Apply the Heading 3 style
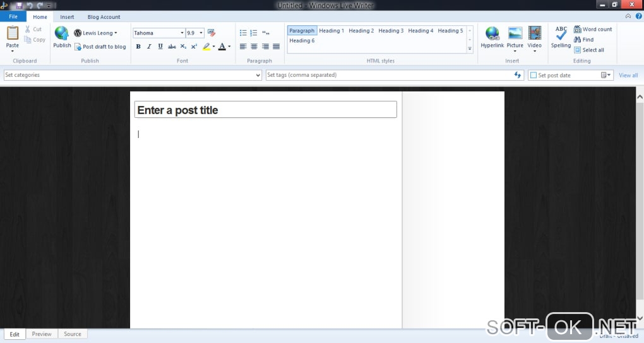The height and width of the screenshot is (343, 644). tap(391, 31)
